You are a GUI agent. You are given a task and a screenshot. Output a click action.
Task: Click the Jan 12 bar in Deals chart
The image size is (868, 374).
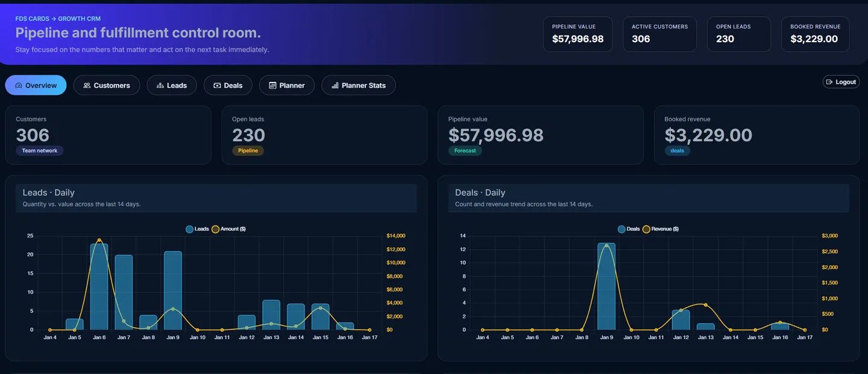coord(681,320)
